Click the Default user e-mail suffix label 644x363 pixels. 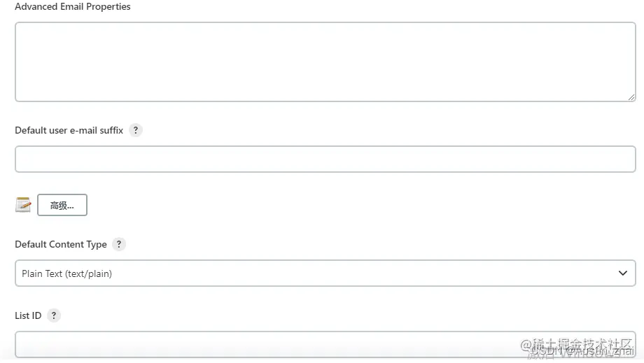[69, 130]
